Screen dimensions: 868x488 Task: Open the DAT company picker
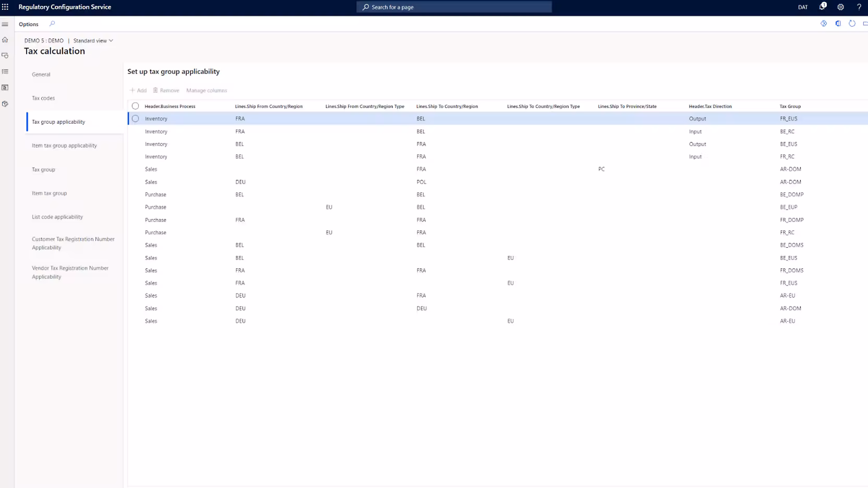click(802, 7)
